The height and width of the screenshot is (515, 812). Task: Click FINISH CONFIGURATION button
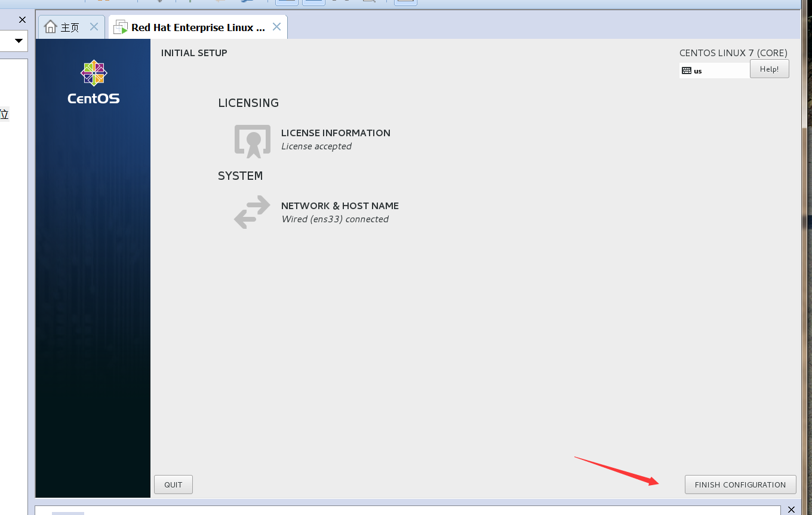click(x=740, y=485)
